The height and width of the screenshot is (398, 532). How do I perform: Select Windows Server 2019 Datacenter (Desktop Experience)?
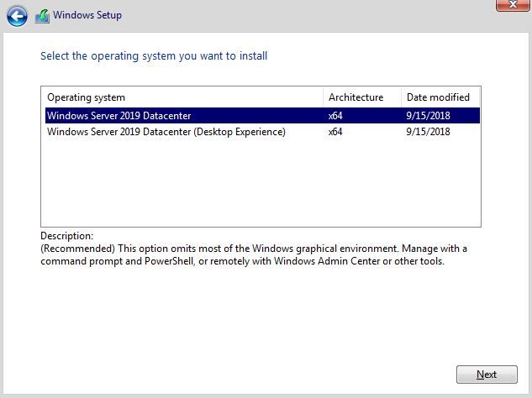262,132
